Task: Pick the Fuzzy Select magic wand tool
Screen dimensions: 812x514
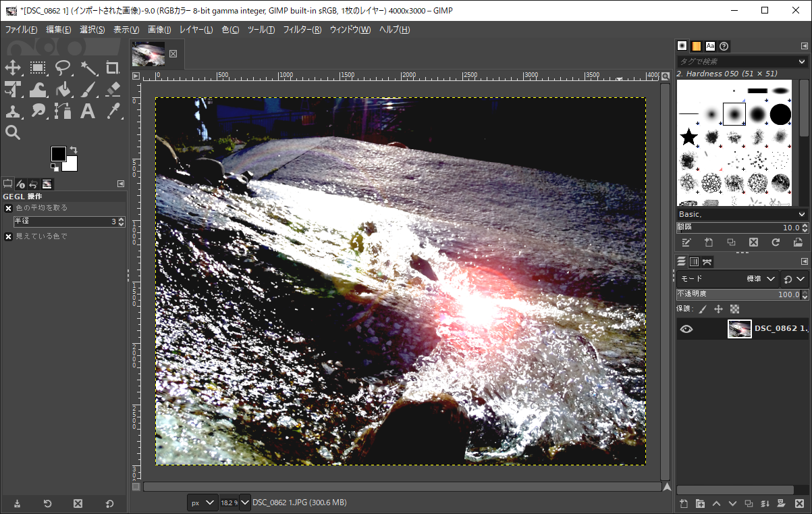Action: [88, 68]
